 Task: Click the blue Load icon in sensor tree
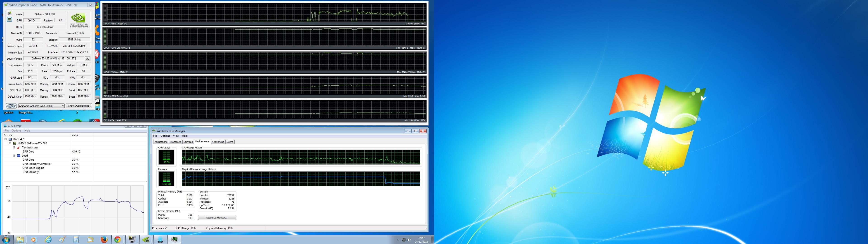[x=19, y=156]
